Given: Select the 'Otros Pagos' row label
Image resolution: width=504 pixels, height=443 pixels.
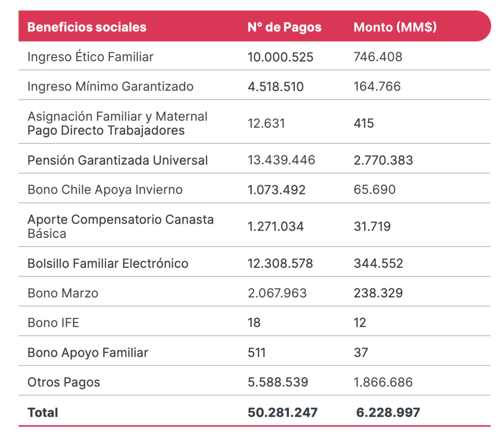Looking at the screenshot, I should (63, 382).
